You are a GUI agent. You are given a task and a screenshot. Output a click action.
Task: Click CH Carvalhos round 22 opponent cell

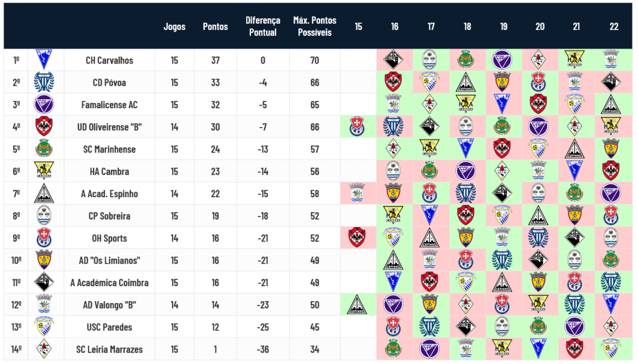coord(611,60)
